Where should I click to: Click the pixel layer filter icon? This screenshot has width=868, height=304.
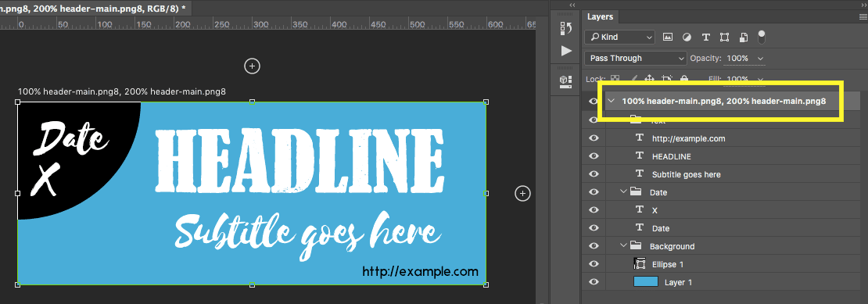[x=668, y=37]
